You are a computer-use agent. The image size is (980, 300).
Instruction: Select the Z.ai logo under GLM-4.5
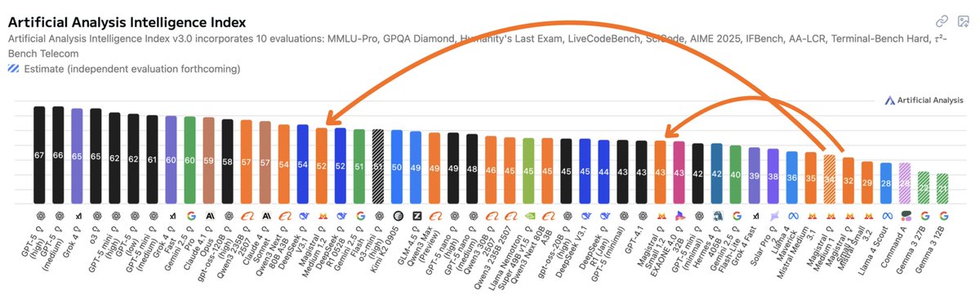click(416, 216)
